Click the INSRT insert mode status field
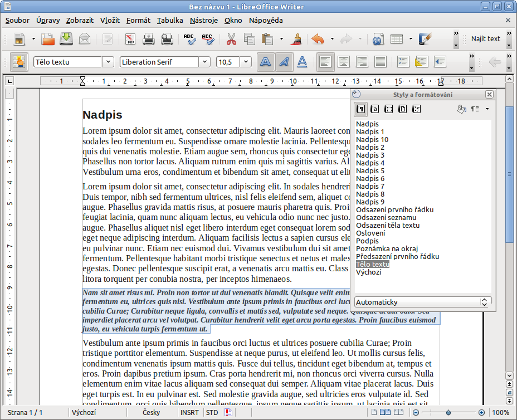The width and height of the screenshot is (517, 420). pos(189,412)
